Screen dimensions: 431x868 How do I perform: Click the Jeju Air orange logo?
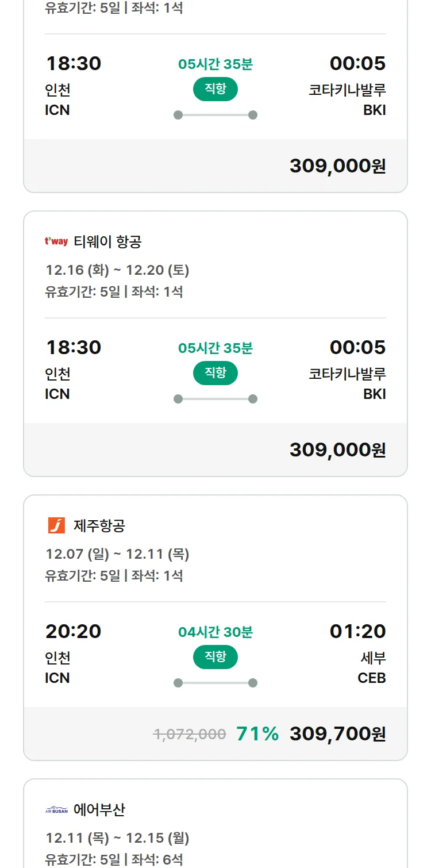[56, 525]
